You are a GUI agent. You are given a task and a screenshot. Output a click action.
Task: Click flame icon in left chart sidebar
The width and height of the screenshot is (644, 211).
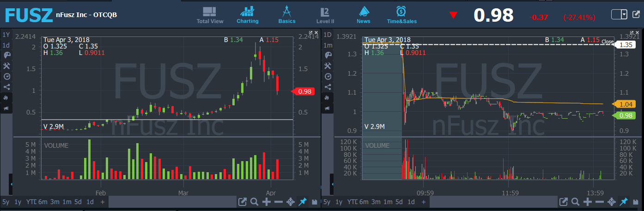click(6, 97)
